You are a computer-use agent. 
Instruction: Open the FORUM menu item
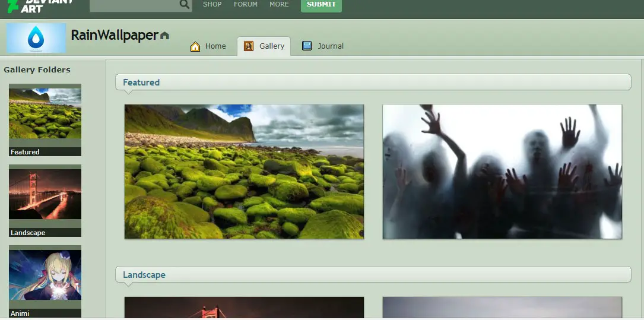(x=246, y=4)
